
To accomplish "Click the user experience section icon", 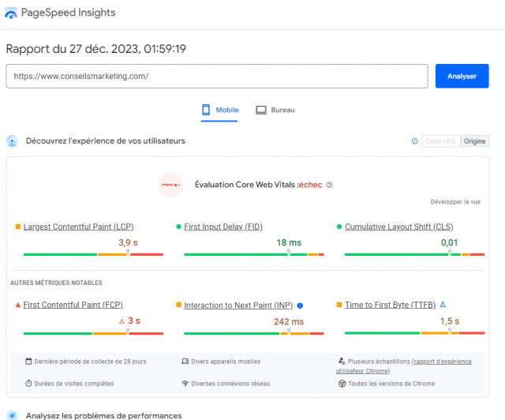I will [x=13, y=141].
